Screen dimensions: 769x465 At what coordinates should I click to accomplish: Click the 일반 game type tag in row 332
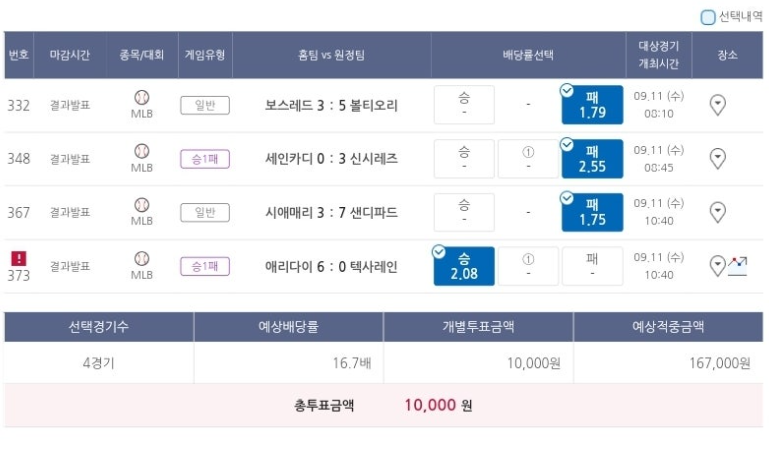coord(205,105)
